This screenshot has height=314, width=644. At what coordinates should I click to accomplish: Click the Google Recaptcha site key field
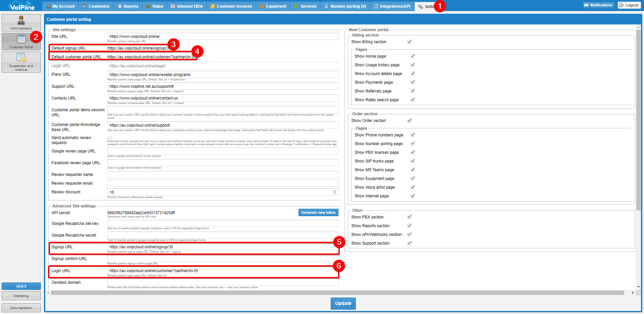pos(223,224)
